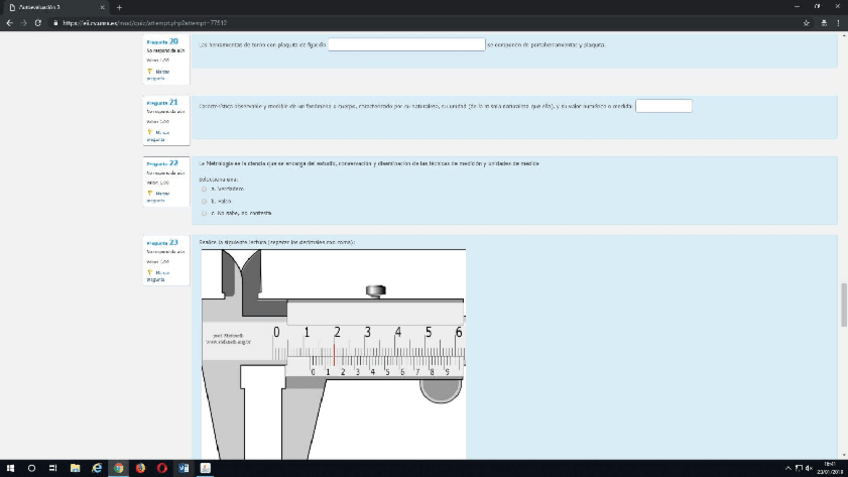Show hidden system tray icons
848x477 pixels.
(x=788, y=468)
